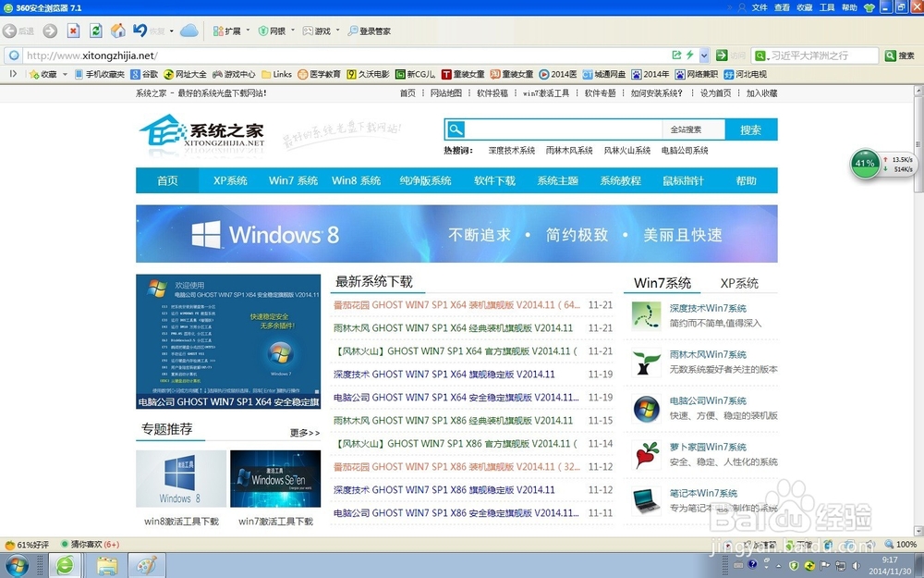
Task: Click the green lightning speed-mode icon
Action: (690, 55)
